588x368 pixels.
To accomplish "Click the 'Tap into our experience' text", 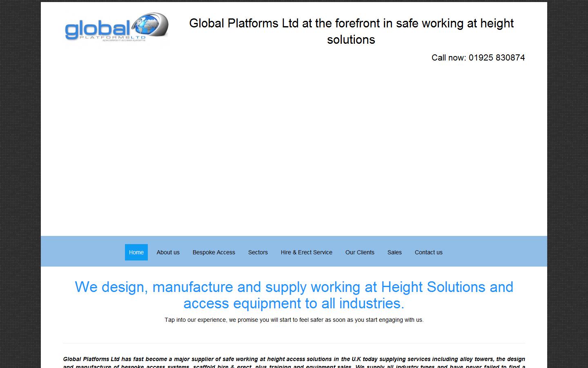I will 294,320.
